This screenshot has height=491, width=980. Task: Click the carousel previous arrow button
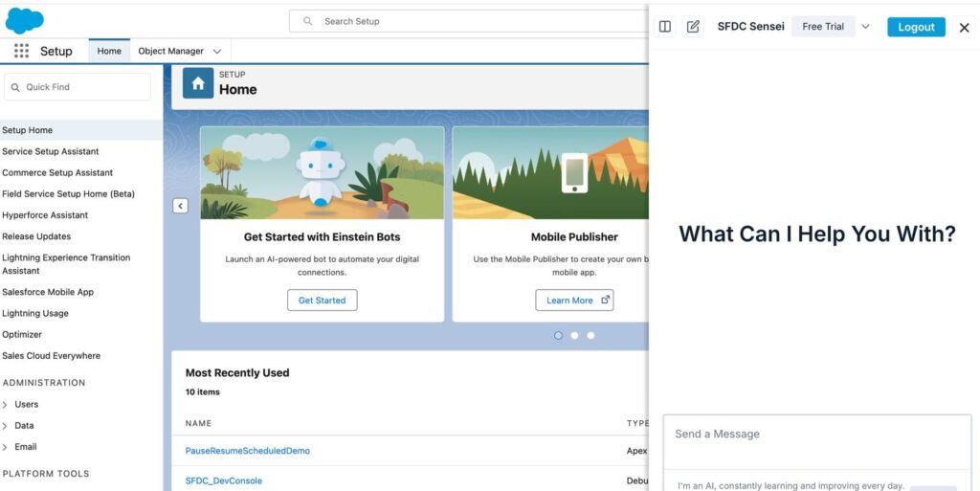point(180,206)
